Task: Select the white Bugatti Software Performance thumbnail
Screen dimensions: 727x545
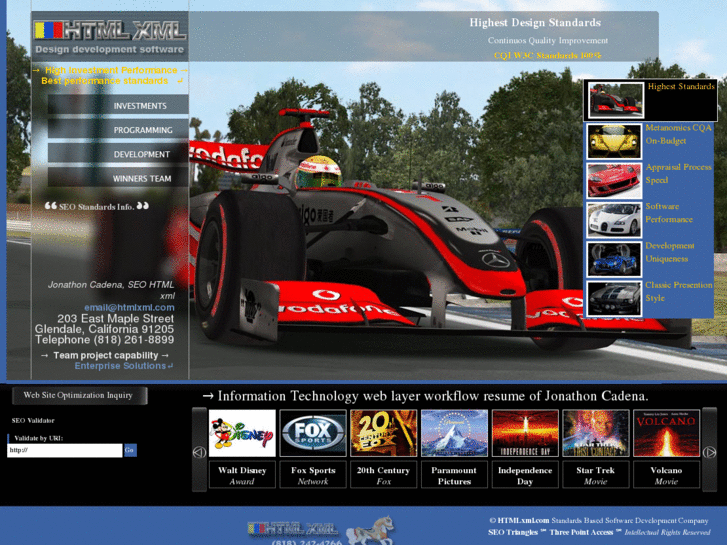Action: coord(614,220)
